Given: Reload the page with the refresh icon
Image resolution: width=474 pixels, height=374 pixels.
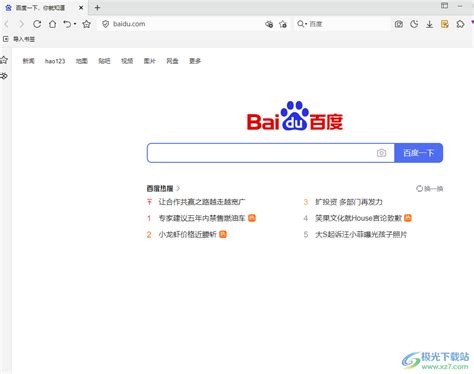Looking at the screenshot, I should [x=37, y=24].
